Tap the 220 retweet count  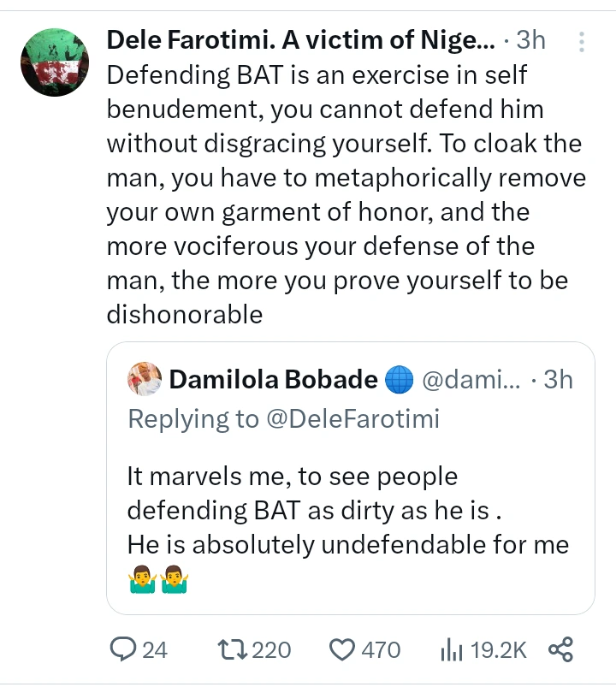coord(271,650)
